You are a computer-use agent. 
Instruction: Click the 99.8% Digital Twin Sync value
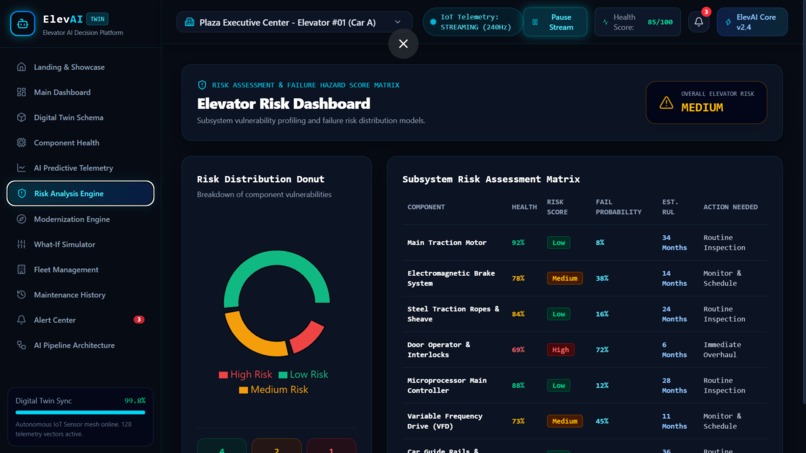135,401
